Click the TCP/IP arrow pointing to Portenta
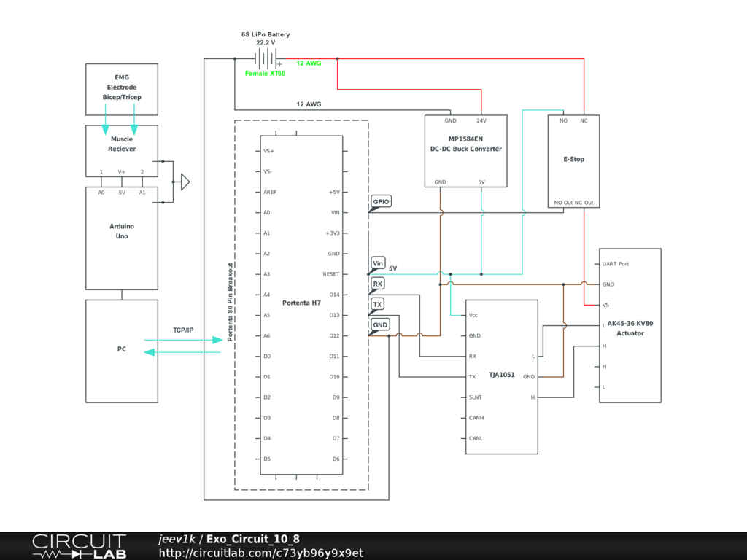The width and height of the screenshot is (747, 560). [183, 340]
